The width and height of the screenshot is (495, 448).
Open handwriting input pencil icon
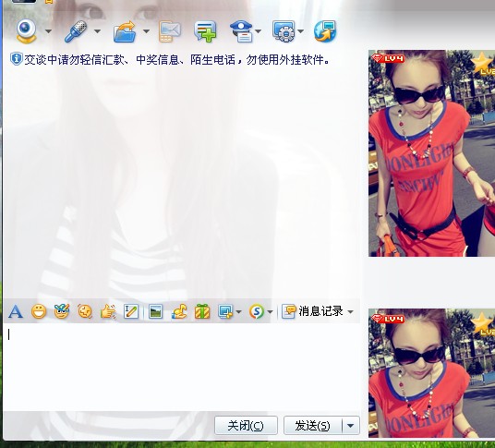131,311
